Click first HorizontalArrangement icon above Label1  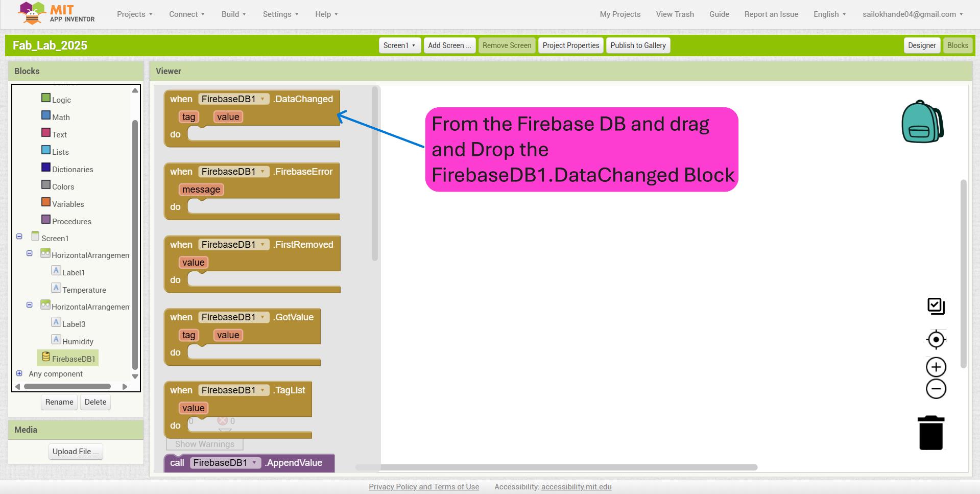(x=45, y=253)
